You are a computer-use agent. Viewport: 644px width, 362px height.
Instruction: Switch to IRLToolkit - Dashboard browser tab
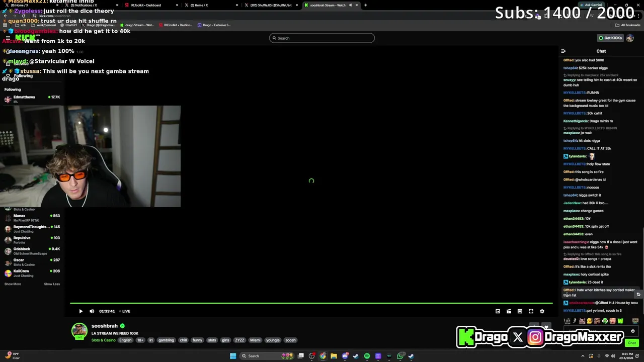click(x=151, y=5)
